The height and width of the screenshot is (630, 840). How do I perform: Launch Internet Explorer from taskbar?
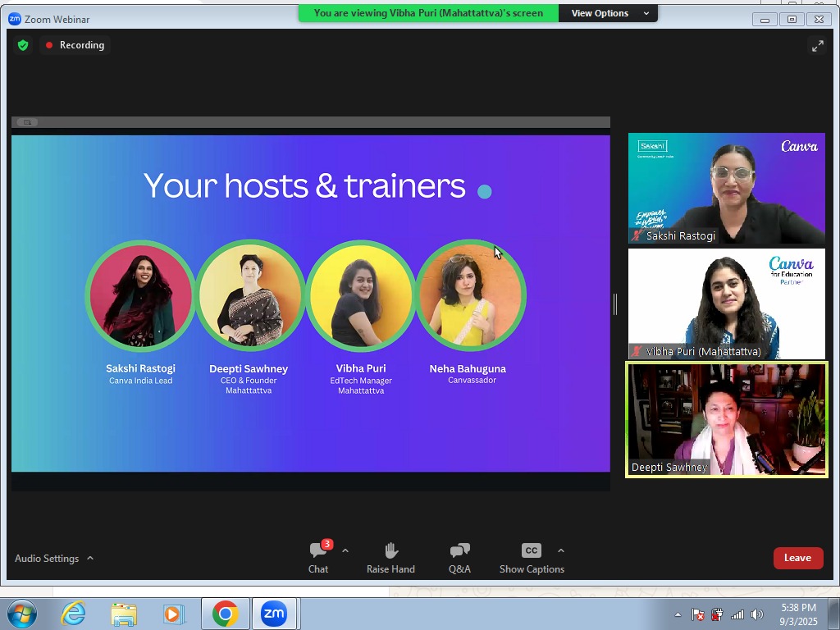73,614
